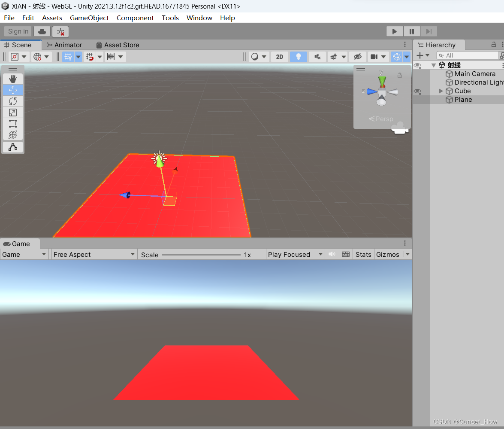Click the Stats button in Game view
The width and height of the screenshot is (504, 429).
pyautogui.click(x=363, y=254)
